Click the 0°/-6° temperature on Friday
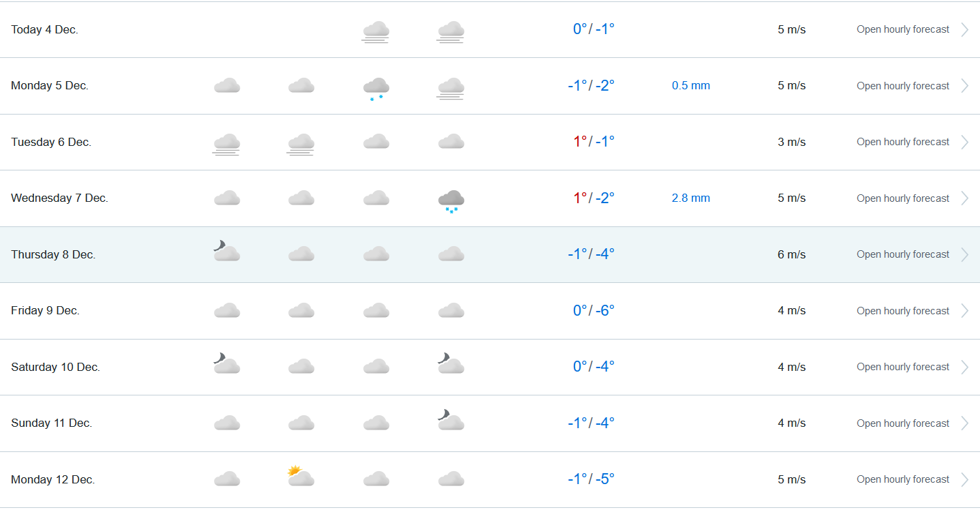The height and width of the screenshot is (510, 980). [x=594, y=311]
